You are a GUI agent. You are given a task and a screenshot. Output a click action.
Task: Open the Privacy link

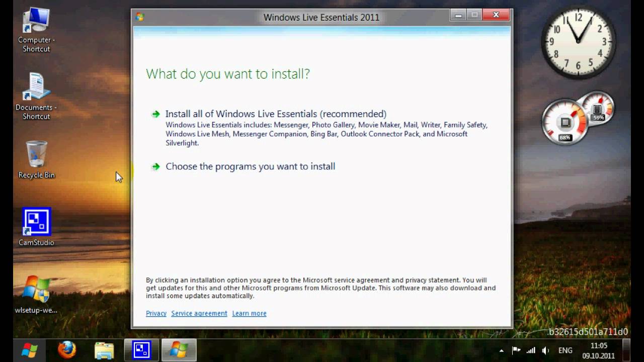[x=156, y=313]
